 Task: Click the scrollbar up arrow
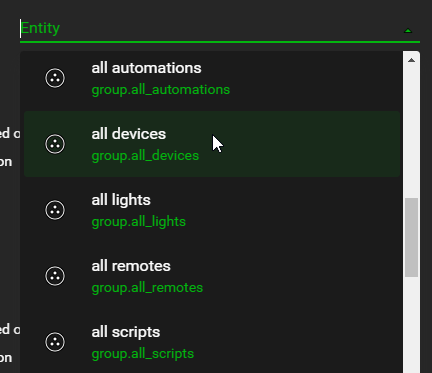411,60
